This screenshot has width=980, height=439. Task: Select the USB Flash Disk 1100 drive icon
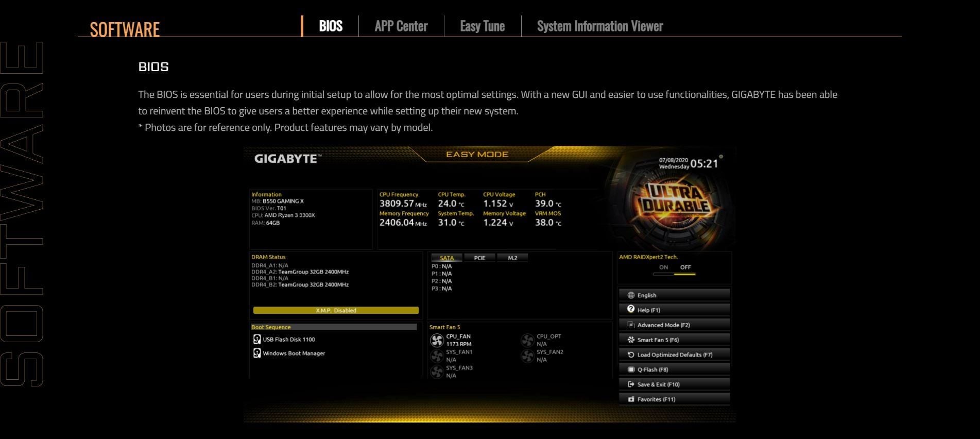pos(257,339)
